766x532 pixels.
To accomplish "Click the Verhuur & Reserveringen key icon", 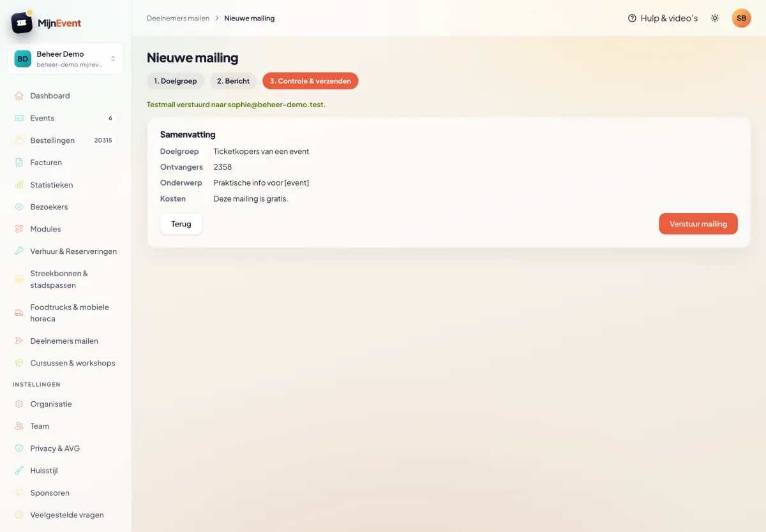I will pos(19,251).
